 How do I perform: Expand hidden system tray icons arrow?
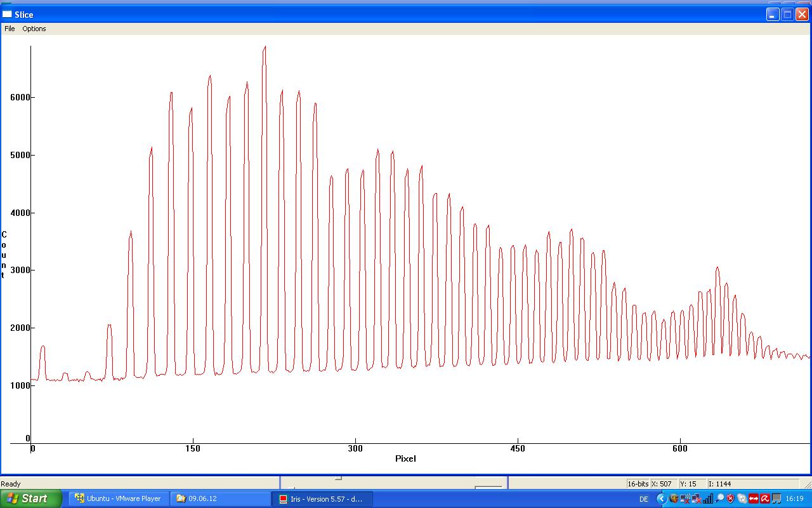point(662,499)
